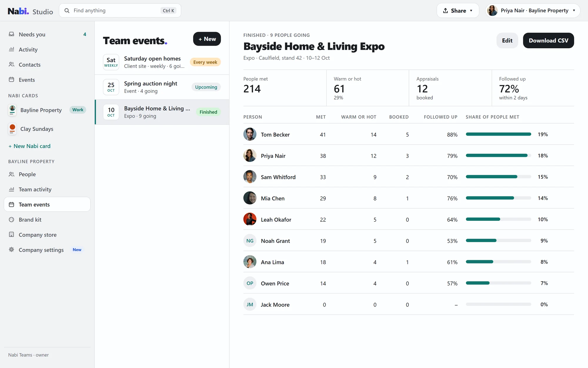Expand the Priya Nair account dropdown
This screenshot has width=588, height=368.
(x=574, y=11)
